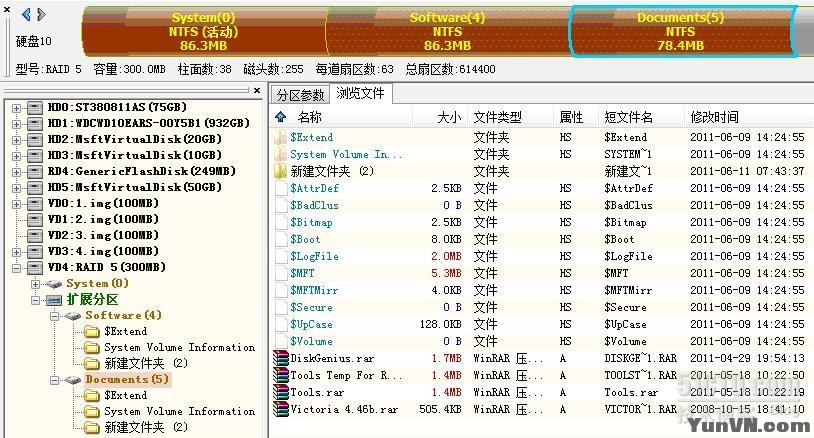Select the $Volume file name
This screenshot has height=438, width=814.
(x=311, y=341)
